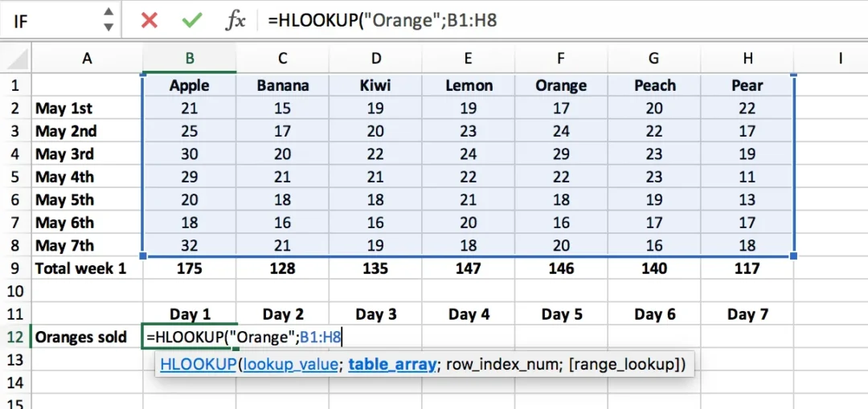Click bottom-right selection handle of range

click(794, 256)
